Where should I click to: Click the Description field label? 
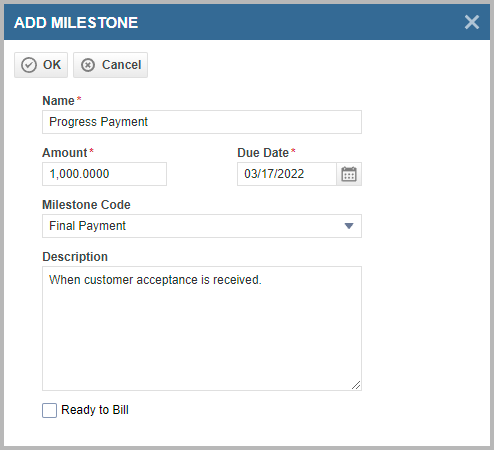(x=75, y=257)
